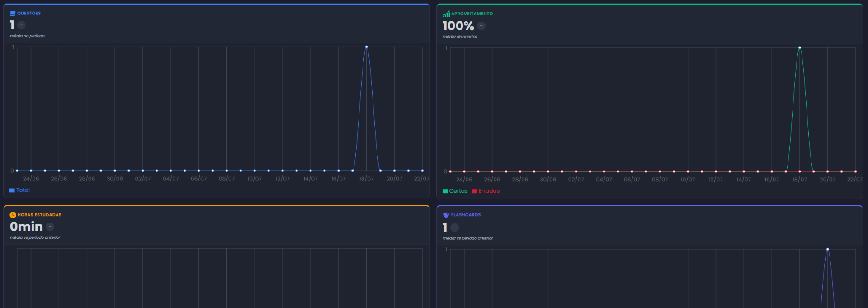The width and height of the screenshot is (868, 308).
Task: Select the peak data point in Questões chart
Action: 366,47
